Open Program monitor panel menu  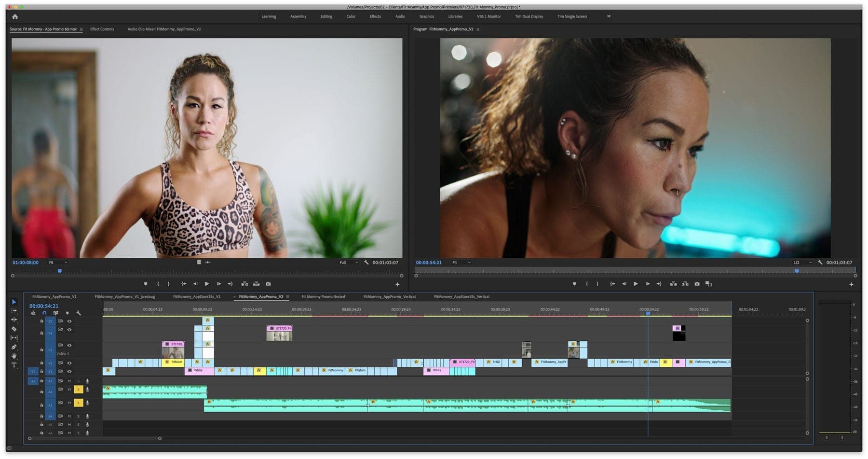pos(478,29)
